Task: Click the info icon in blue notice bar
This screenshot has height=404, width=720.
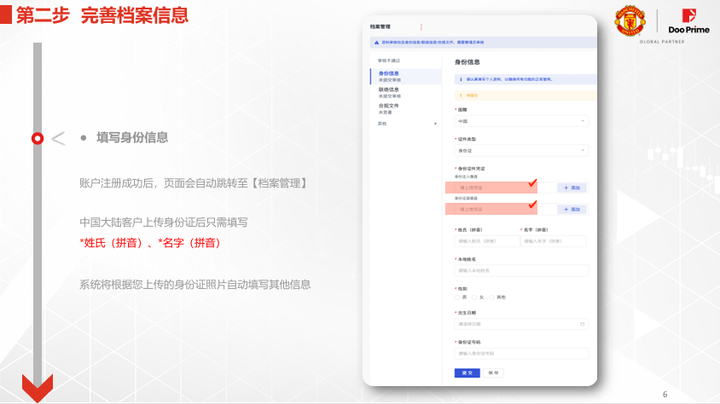Action: click(461, 79)
